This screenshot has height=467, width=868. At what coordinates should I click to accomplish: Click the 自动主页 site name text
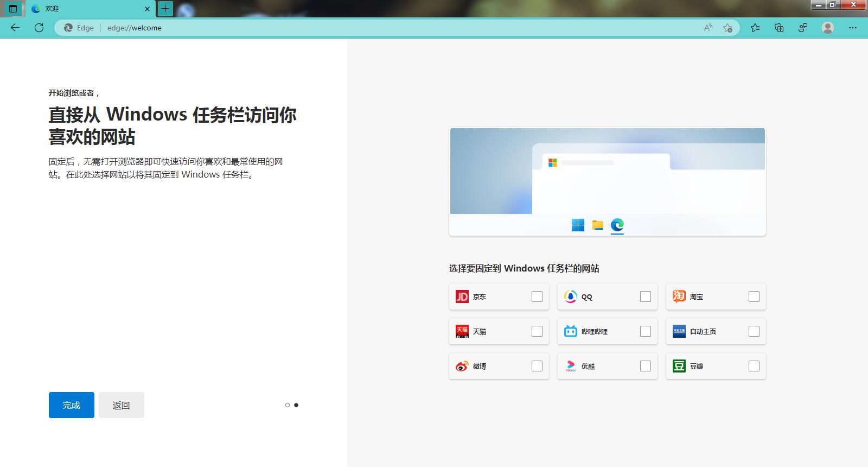tap(703, 332)
